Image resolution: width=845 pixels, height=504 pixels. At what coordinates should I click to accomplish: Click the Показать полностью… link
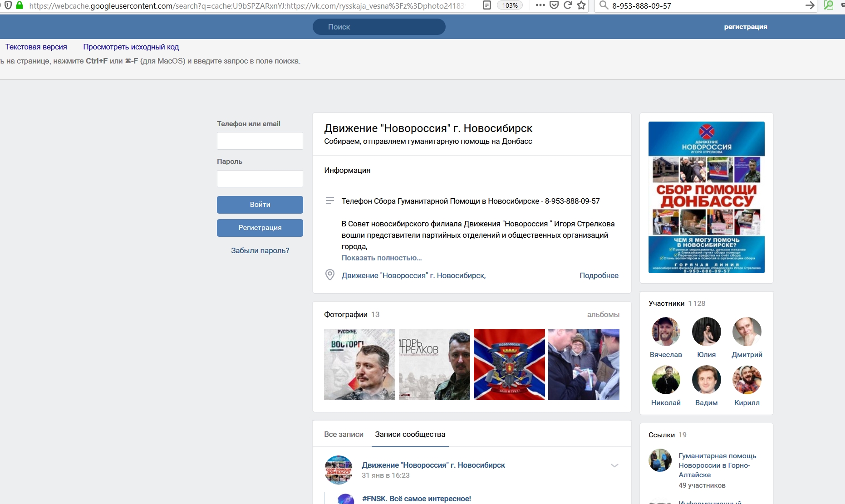(382, 258)
